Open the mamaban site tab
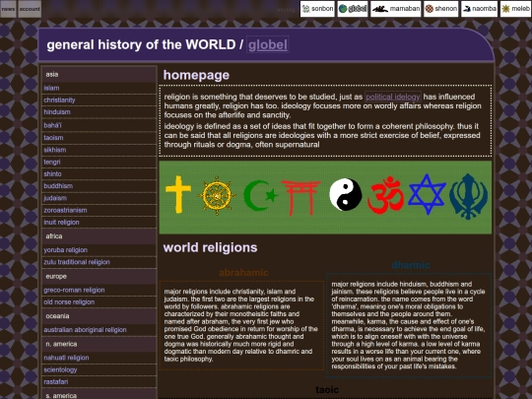This screenshot has height=399, width=532. pyautogui.click(x=396, y=9)
